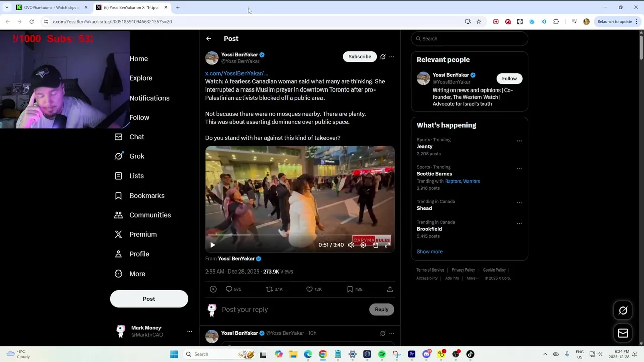The image size is (644, 362).
Task: Open Premium in the sidebar
Action: [x=135, y=234]
